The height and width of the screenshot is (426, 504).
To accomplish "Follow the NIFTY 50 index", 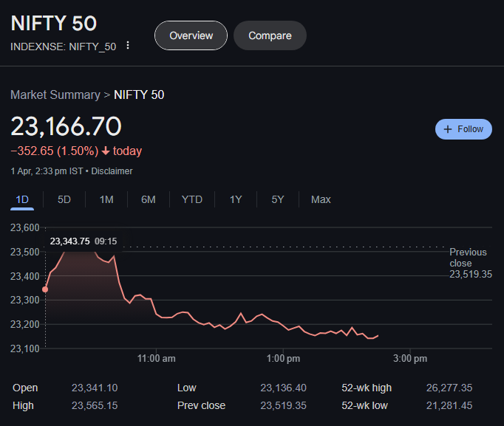I will 463,129.
